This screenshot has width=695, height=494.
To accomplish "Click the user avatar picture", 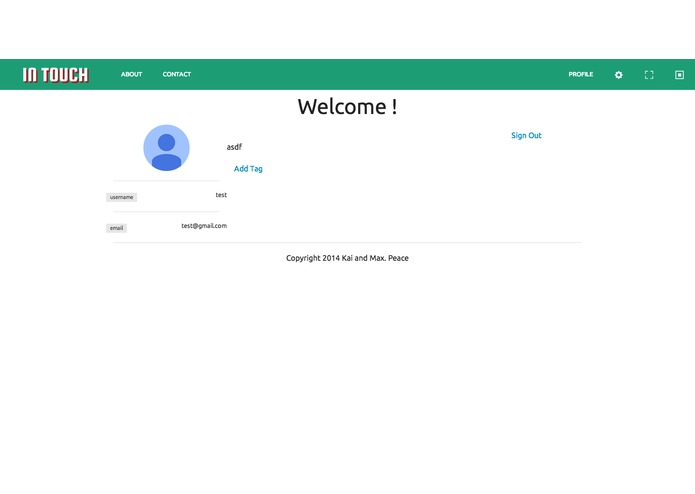I will click(x=166, y=148).
